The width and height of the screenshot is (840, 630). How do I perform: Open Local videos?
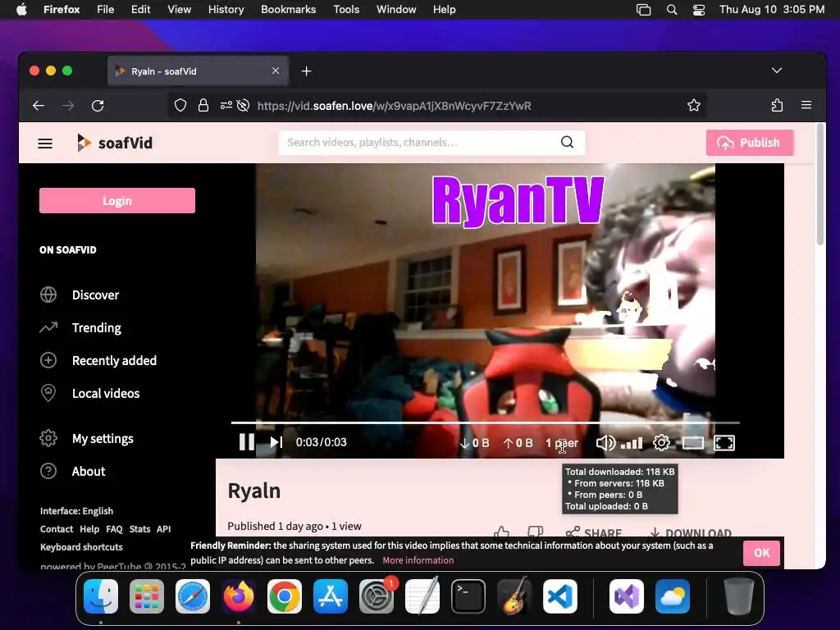point(90,393)
